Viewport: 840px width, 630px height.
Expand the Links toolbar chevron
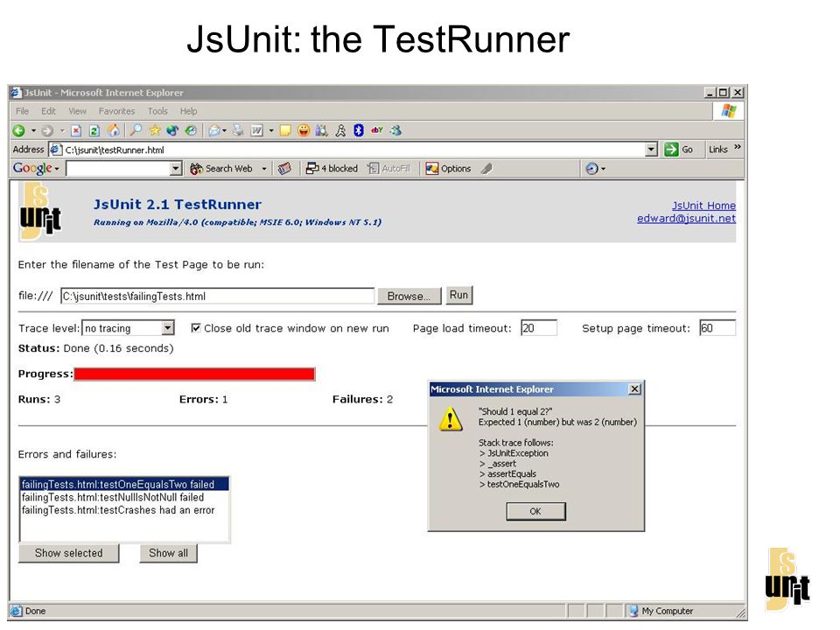tap(737, 147)
